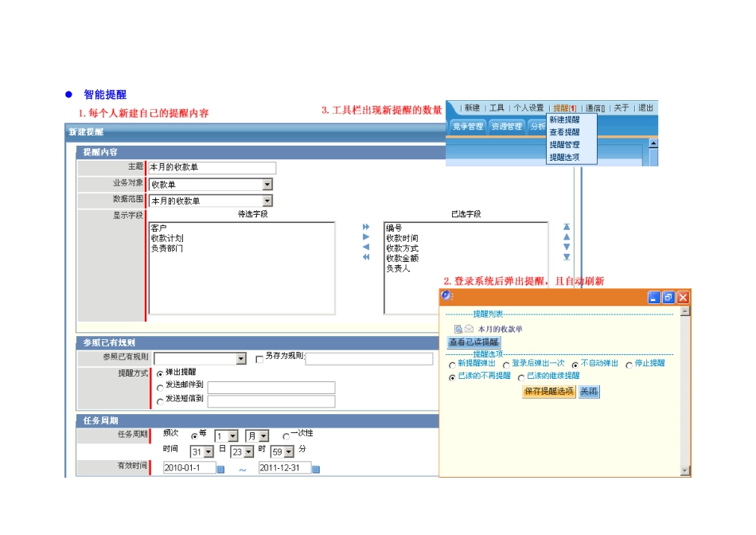Select 不自动弹出 option
Image resolution: width=756 pixels, height=535 pixels.
coord(575,365)
